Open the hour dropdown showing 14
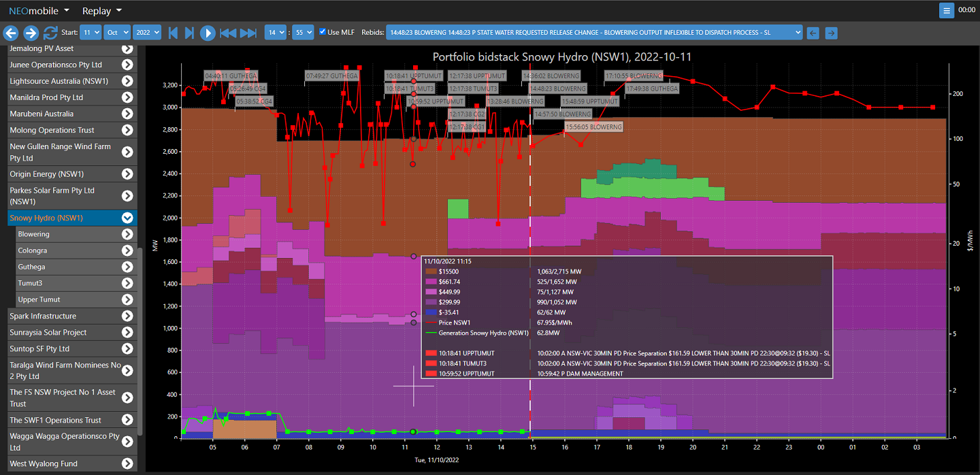 click(x=276, y=33)
